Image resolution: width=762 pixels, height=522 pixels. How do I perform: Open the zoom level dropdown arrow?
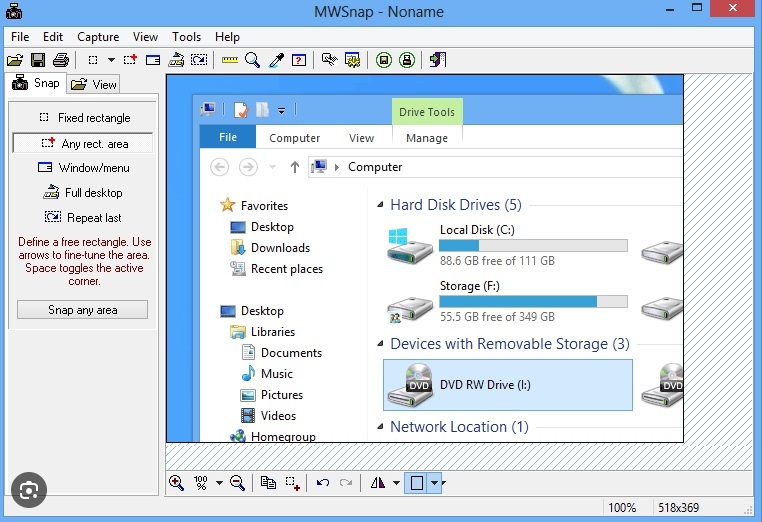219,483
